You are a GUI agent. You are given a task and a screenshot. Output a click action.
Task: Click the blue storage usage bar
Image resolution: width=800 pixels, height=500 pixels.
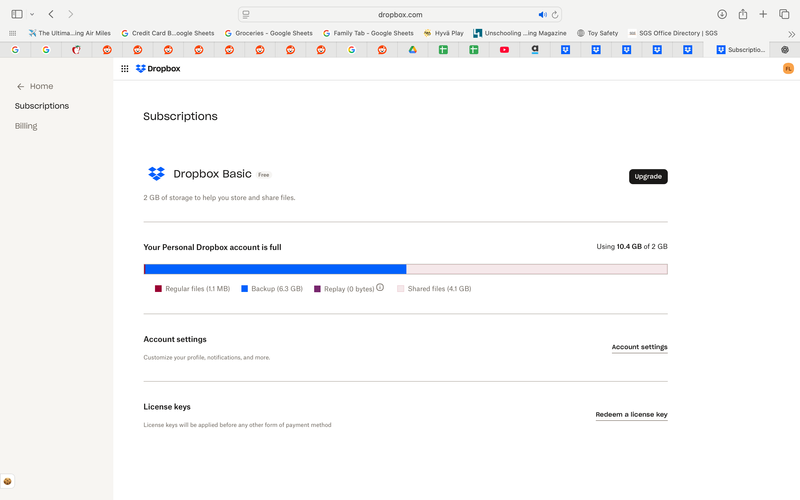(275, 269)
